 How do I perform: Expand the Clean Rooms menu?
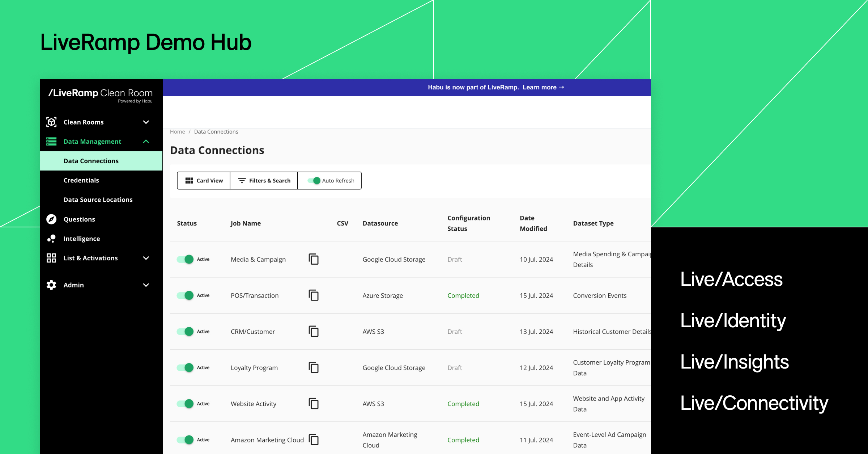(146, 122)
